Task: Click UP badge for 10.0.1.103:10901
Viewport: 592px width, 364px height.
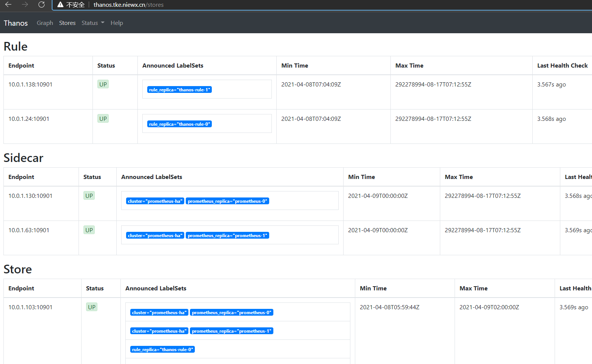Action: point(92,307)
